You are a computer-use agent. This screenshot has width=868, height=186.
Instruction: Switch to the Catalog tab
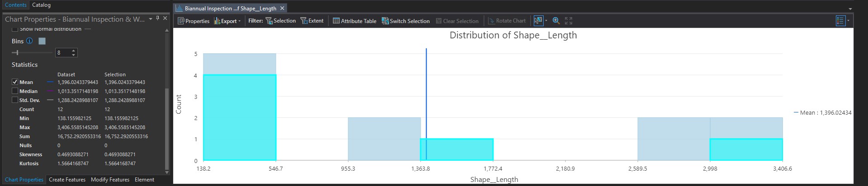(41, 5)
